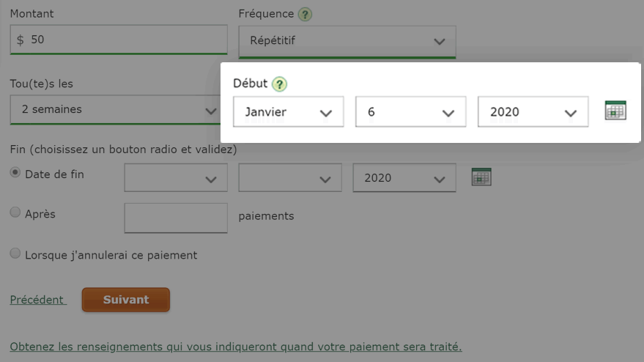
Task: Click the Suivant button
Action: coord(126,300)
